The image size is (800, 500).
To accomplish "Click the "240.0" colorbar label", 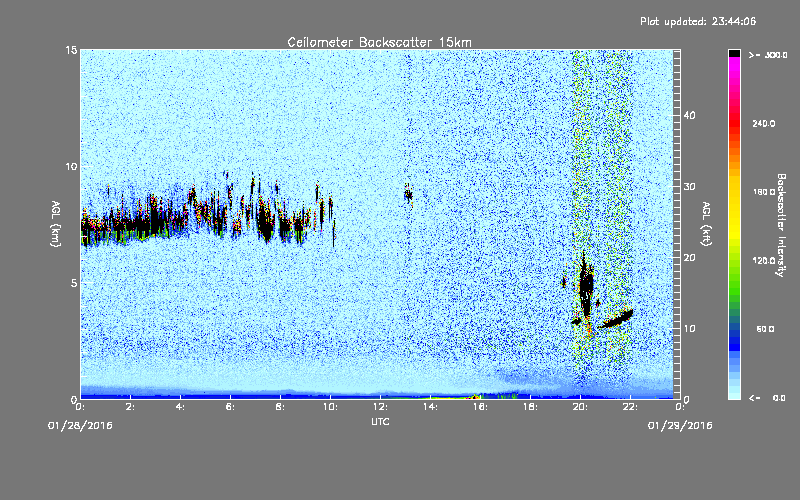I will point(764,123).
